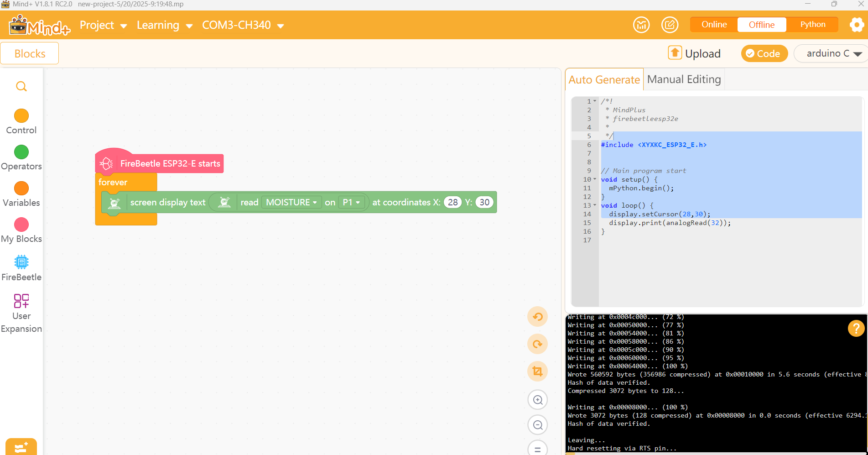Image resolution: width=868 pixels, height=455 pixels.
Task: Switch to Python mode
Action: 812,25
